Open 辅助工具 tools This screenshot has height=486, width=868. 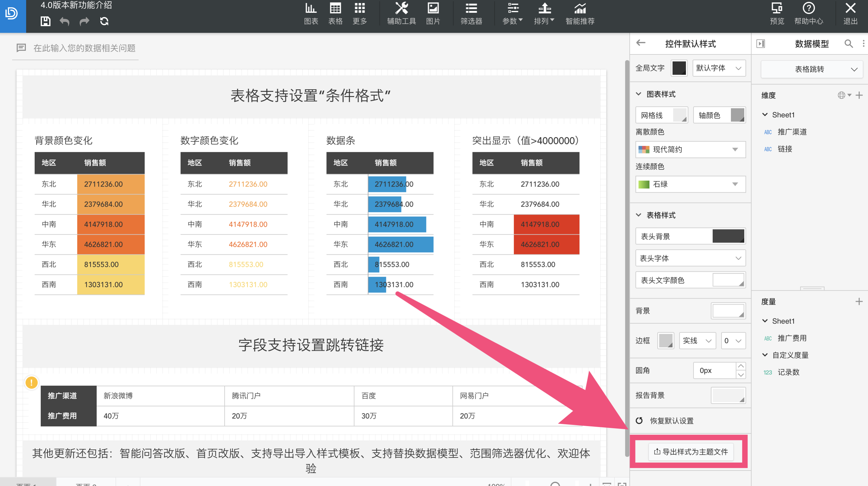pos(401,13)
